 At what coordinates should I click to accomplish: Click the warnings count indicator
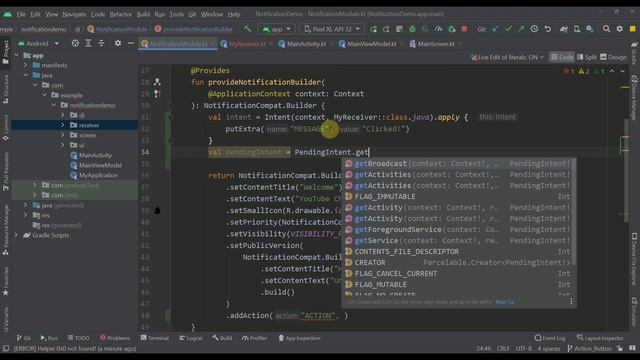coord(584,71)
